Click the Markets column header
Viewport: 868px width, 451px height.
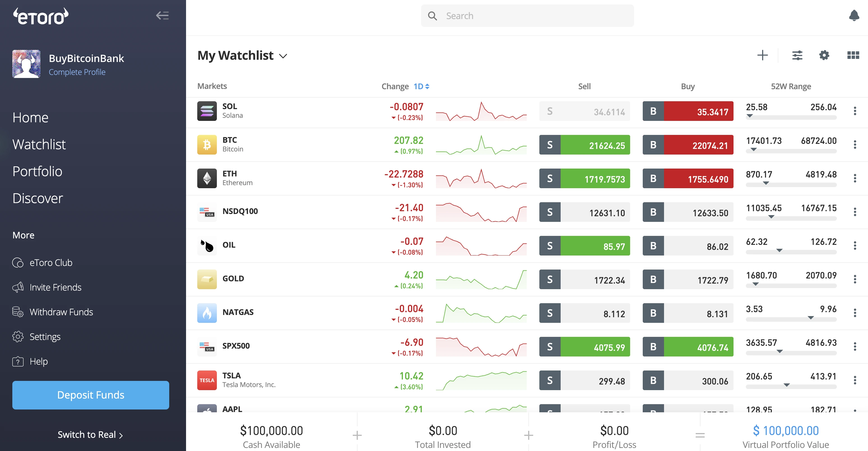(x=212, y=86)
